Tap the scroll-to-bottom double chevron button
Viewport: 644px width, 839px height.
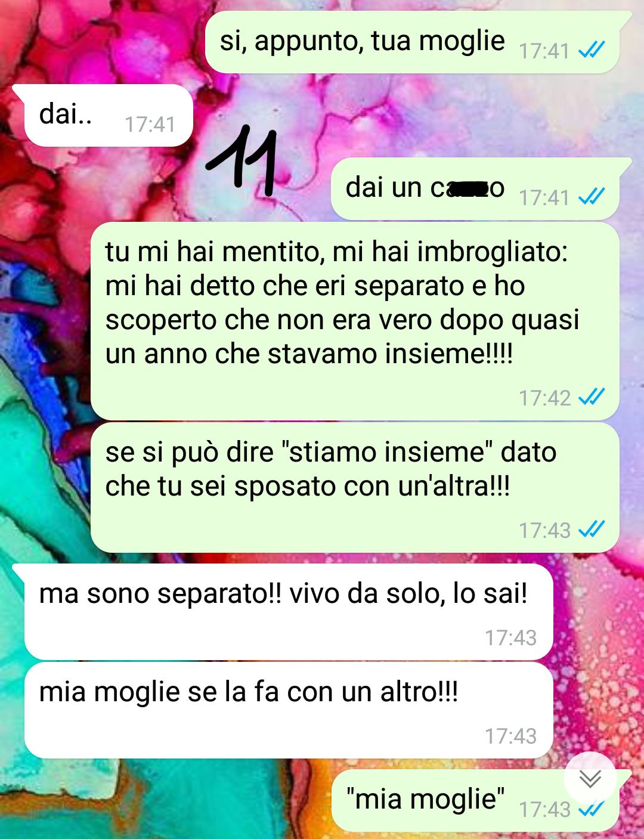[x=590, y=779]
